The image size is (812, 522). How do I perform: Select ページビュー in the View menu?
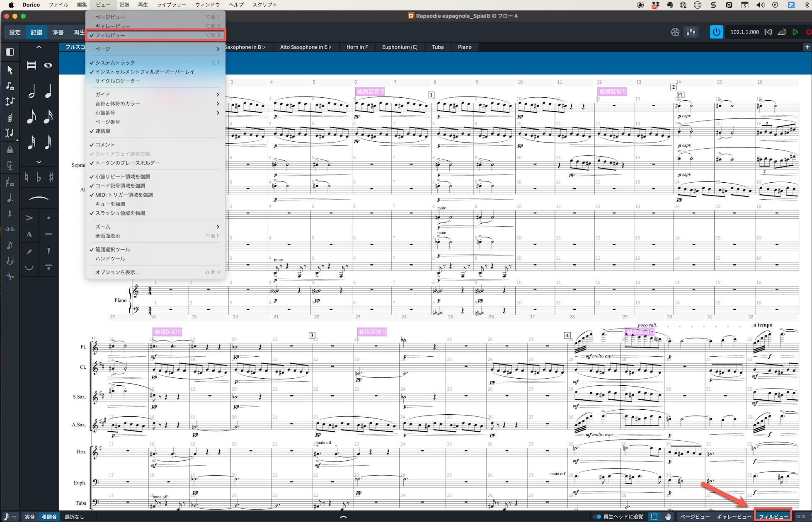[x=155, y=17]
